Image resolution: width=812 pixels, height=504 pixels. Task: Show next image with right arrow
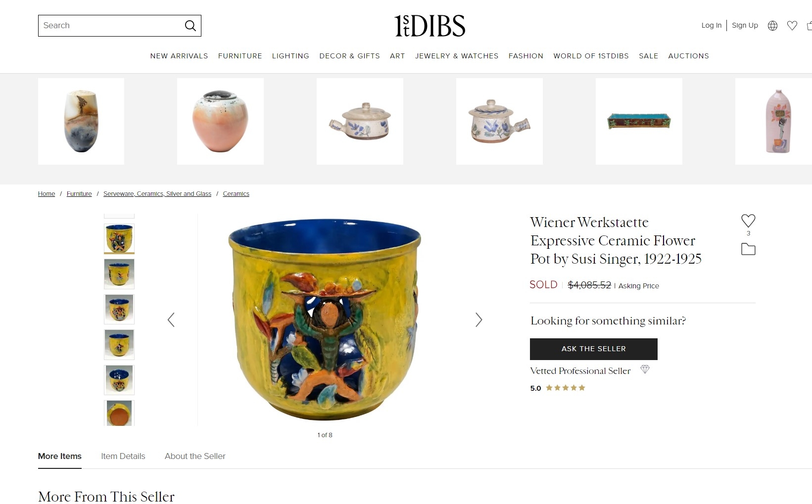pos(478,320)
